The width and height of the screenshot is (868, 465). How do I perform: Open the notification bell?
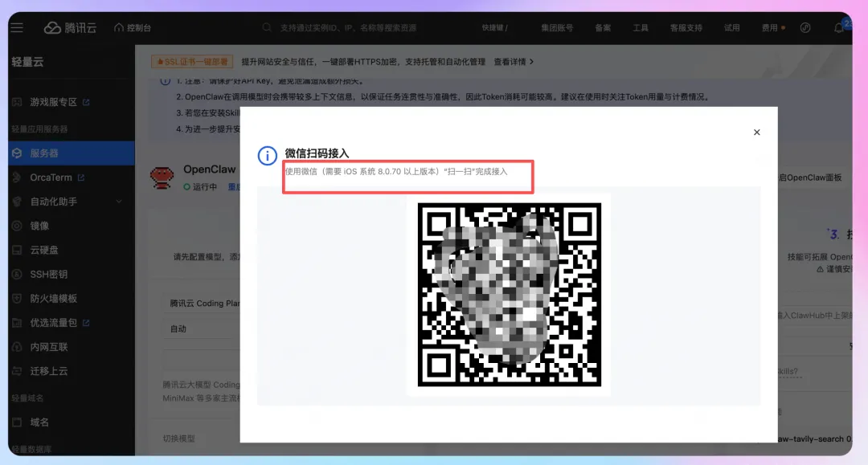838,27
